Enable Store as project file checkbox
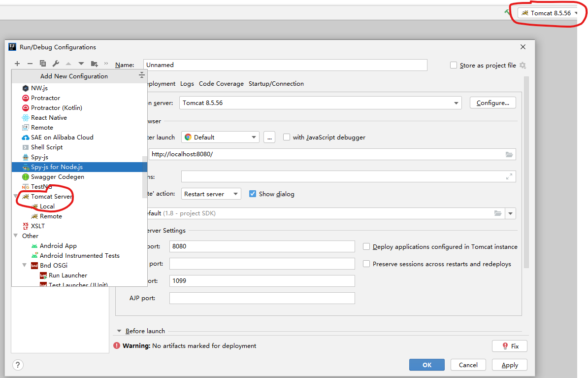Image resolution: width=588 pixels, height=378 pixels. tap(454, 65)
